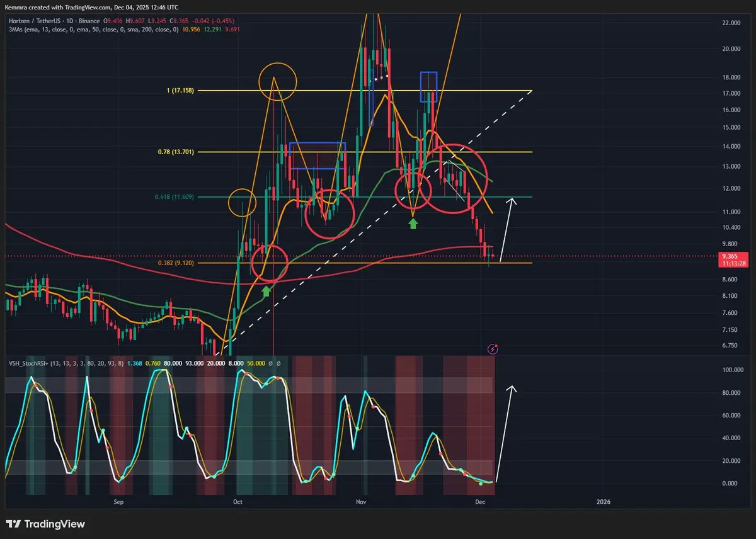Click the 18.000 price axis label
Image resolution: width=756 pixels, height=539 pixels.
tap(731, 78)
